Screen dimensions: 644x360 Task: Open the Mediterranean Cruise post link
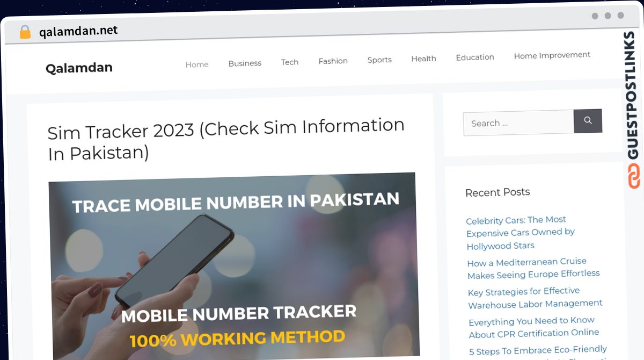point(533,268)
